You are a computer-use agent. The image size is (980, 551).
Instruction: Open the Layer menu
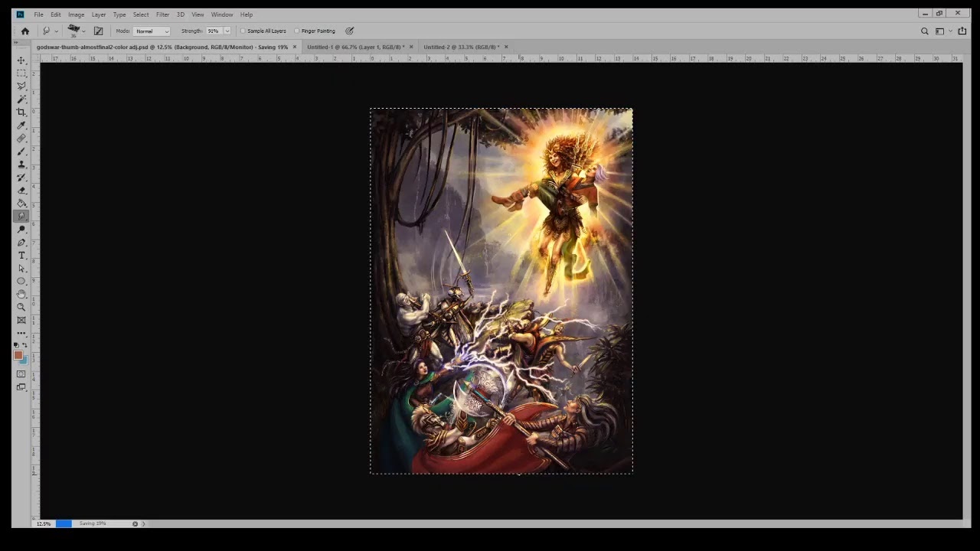pos(99,15)
